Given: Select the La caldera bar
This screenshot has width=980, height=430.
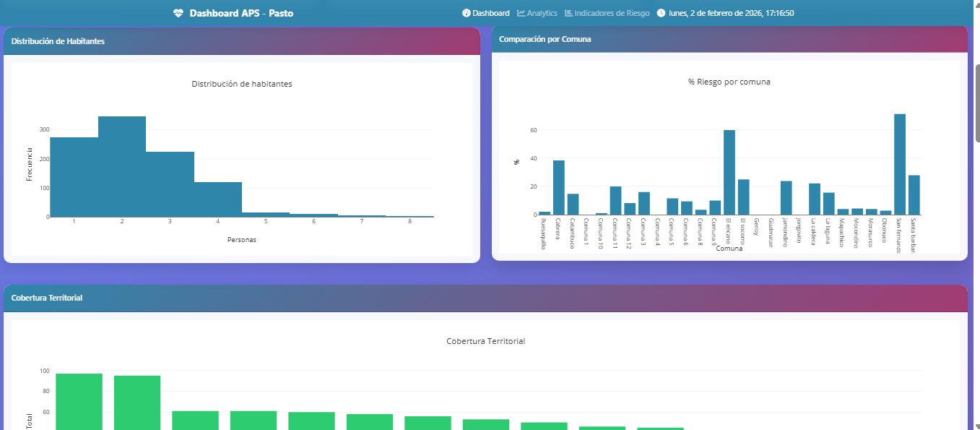Looking at the screenshot, I should click(815, 199).
